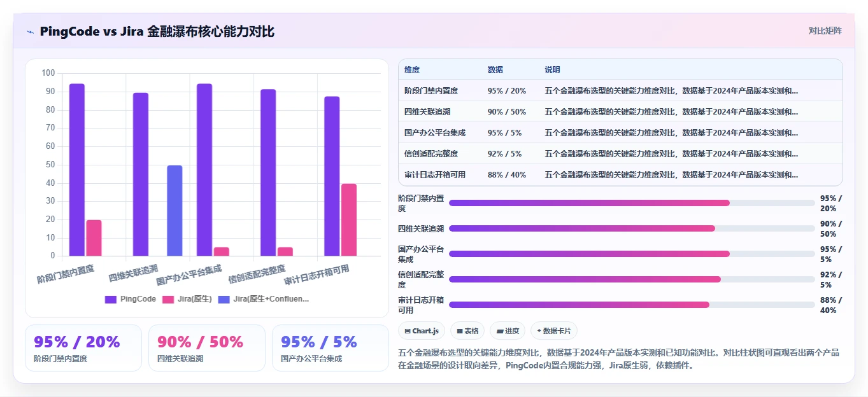
Task: Click the description cell in the 信创适配完整度 row
Action: pos(671,154)
